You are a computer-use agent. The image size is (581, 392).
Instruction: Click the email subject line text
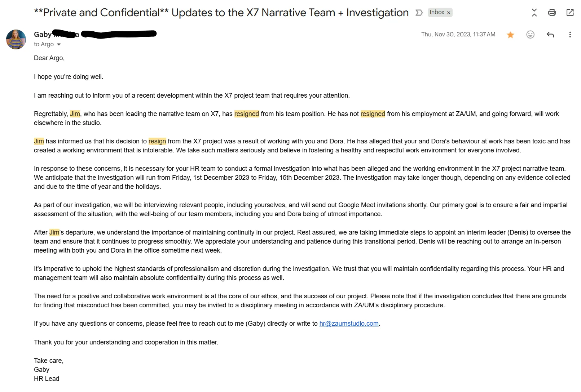click(x=221, y=13)
